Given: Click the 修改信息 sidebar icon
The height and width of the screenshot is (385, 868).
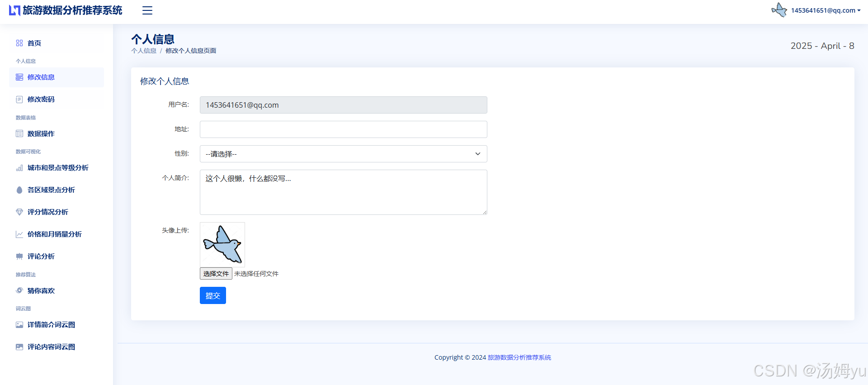Looking at the screenshot, I should point(19,77).
